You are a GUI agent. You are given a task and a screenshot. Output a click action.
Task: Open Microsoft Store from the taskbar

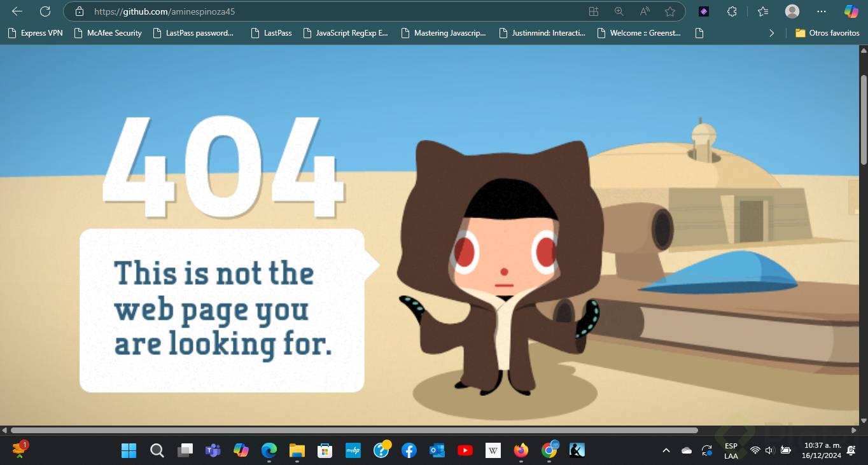(x=325, y=450)
